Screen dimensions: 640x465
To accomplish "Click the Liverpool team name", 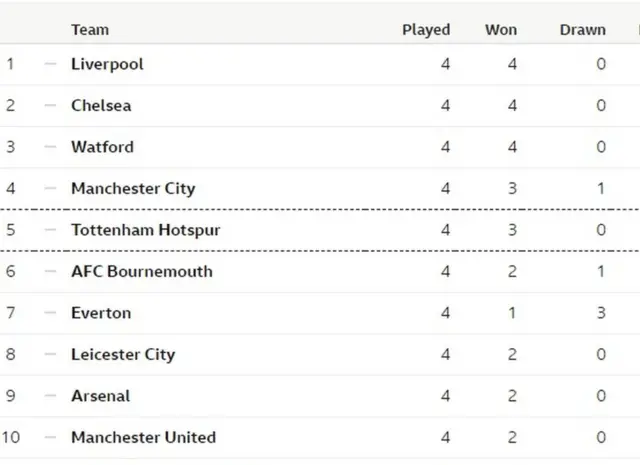I will (x=107, y=64).
